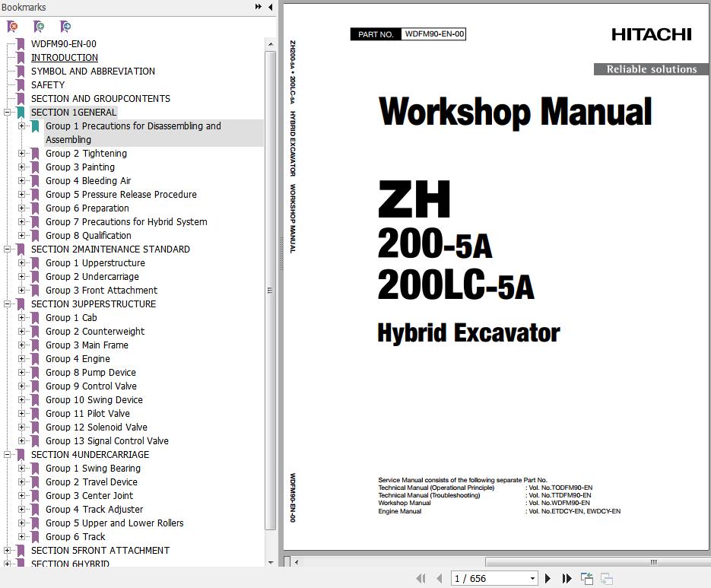The height and width of the screenshot is (588, 711).
Task: Open Group 12 Solenoid Valve bookmark
Action: click(x=96, y=427)
